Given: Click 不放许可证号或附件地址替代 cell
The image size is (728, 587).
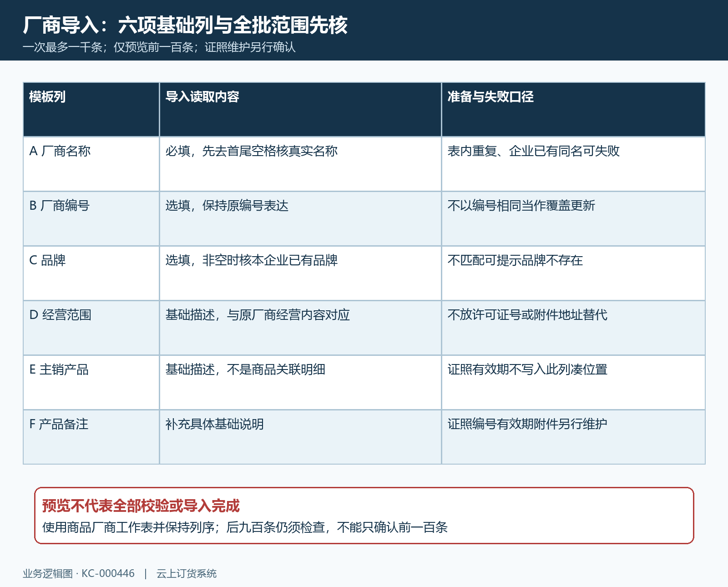Looking at the screenshot, I should point(573,328).
